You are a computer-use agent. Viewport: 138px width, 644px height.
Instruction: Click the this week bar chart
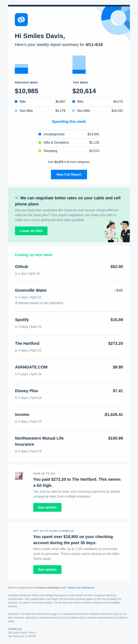[x=79, y=64]
